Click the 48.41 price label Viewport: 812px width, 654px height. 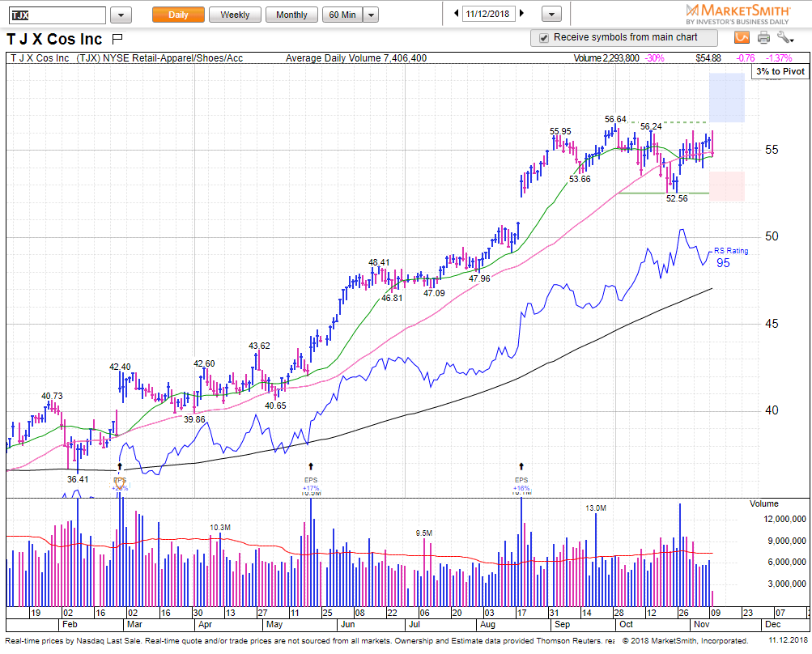pos(379,262)
